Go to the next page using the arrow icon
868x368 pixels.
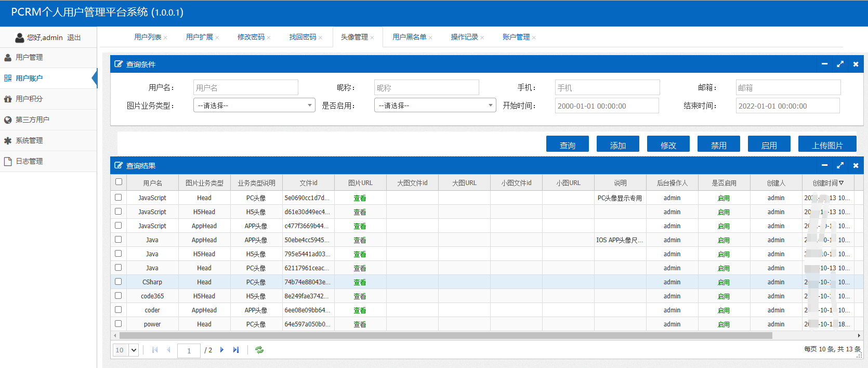coord(222,350)
